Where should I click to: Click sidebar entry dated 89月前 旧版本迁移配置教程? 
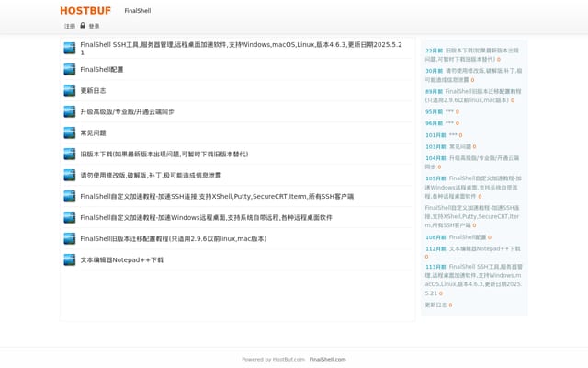coord(473,96)
